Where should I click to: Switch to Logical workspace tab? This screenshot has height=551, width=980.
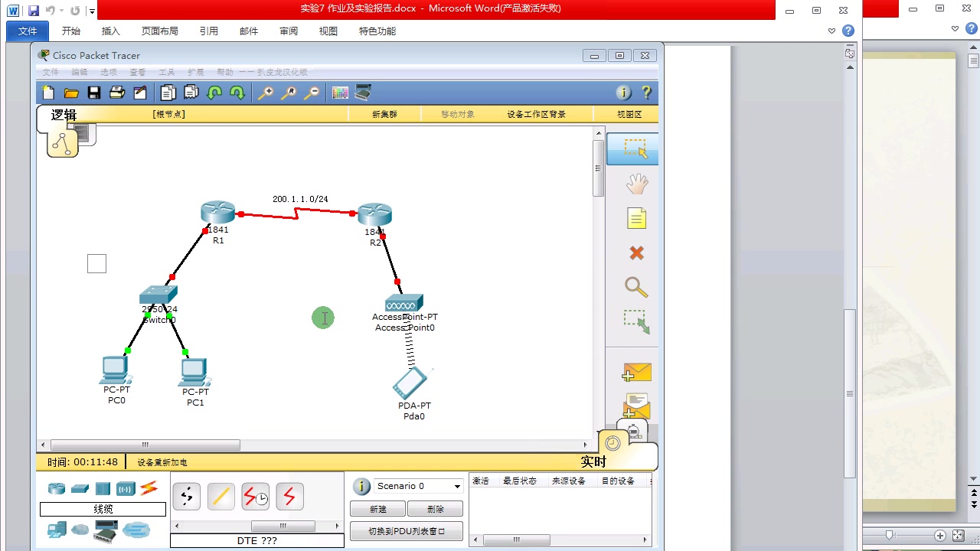64,115
